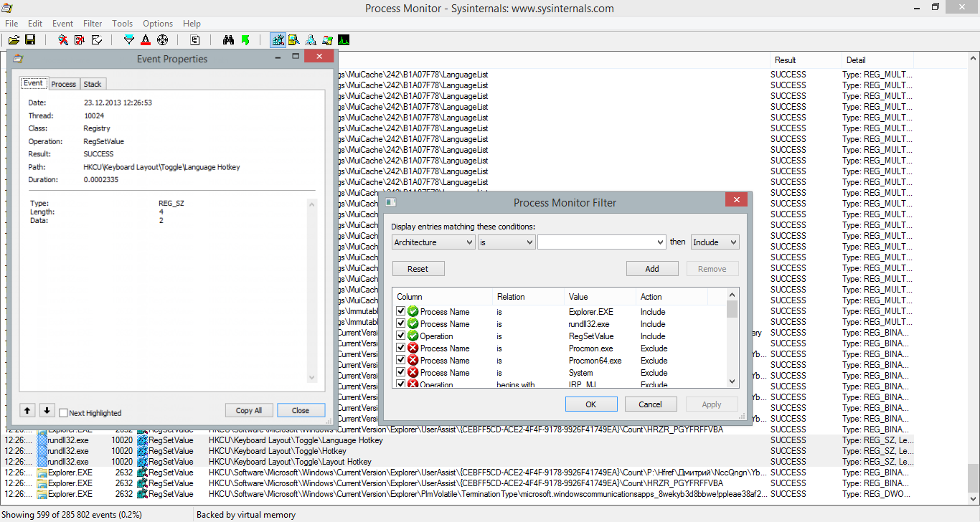Screen dimensions: 980x522
Task: Click green check icon of rundll32.exe filter
Action: (413, 324)
